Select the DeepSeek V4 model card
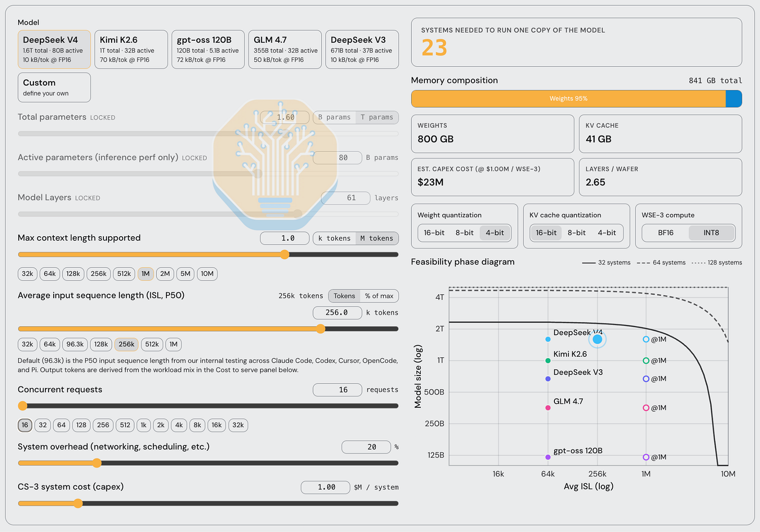The height and width of the screenshot is (532, 760). click(x=54, y=50)
